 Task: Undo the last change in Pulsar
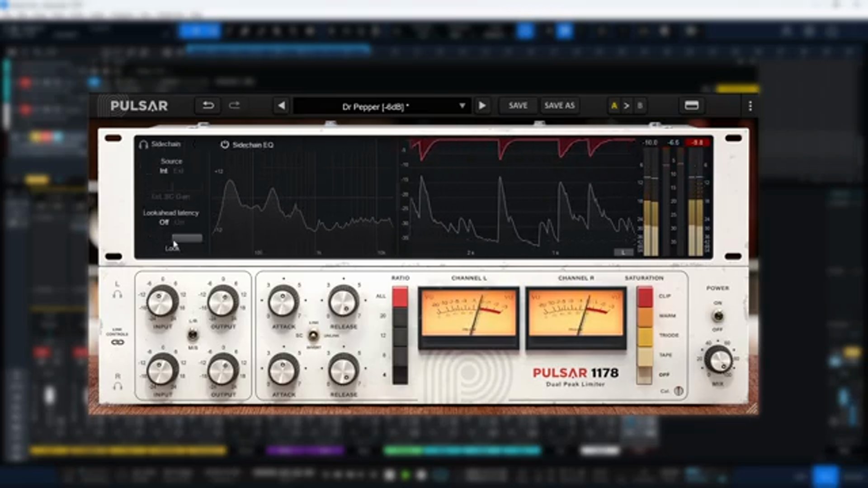pyautogui.click(x=208, y=106)
